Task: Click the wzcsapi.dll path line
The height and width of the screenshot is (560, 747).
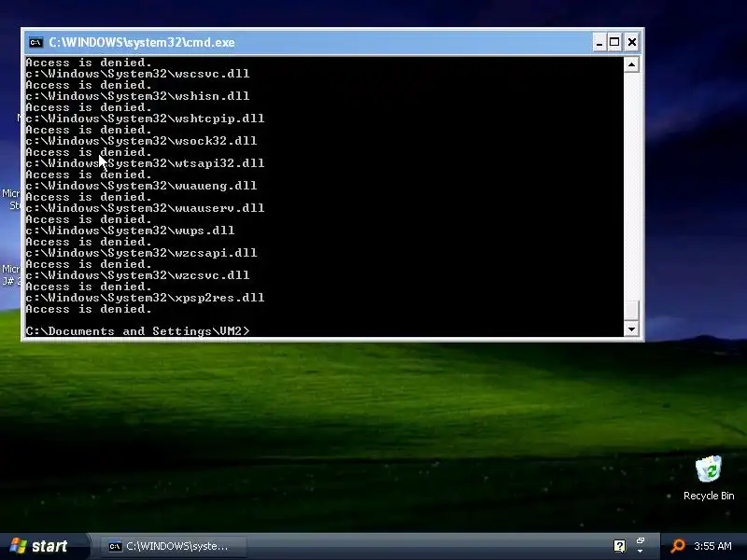Action: click(x=142, y=253)
